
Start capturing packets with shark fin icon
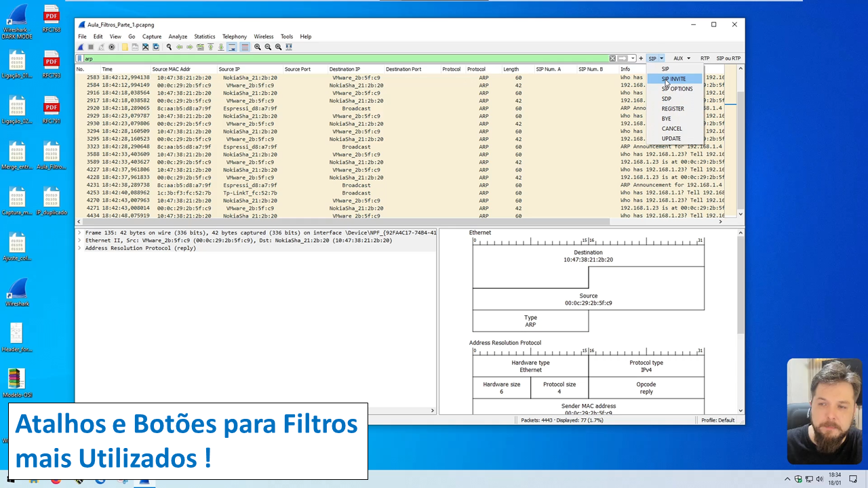point(81,47)
